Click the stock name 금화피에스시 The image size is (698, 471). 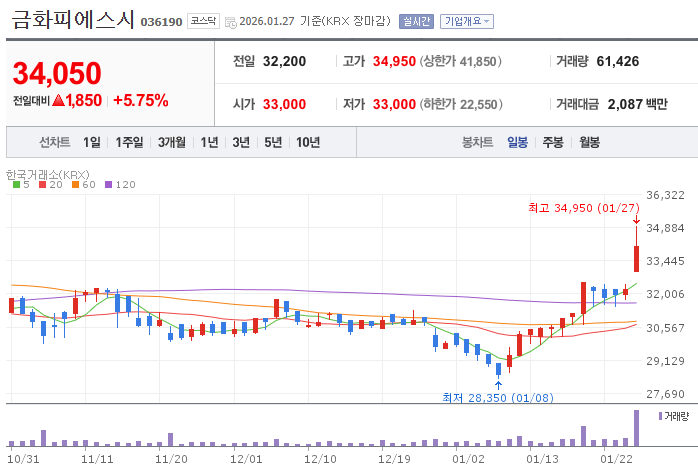pyautogui.click(x=73, y=20)
